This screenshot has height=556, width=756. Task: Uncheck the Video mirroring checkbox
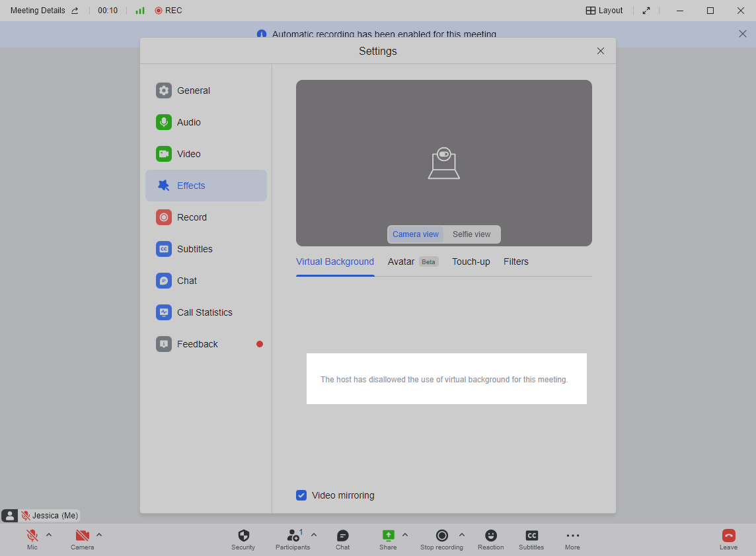(301, 495)
